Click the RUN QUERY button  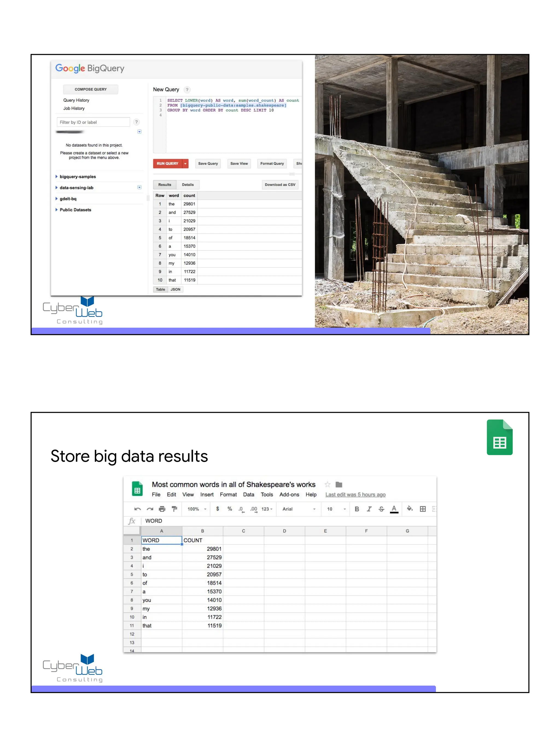click(x=167, y=164)
